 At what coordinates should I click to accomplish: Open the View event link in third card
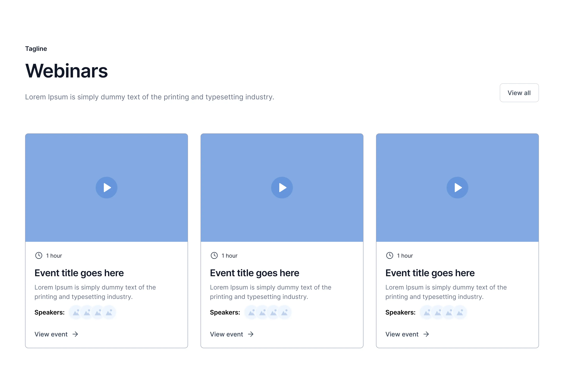pyautogui.click(x=407, y=334)
